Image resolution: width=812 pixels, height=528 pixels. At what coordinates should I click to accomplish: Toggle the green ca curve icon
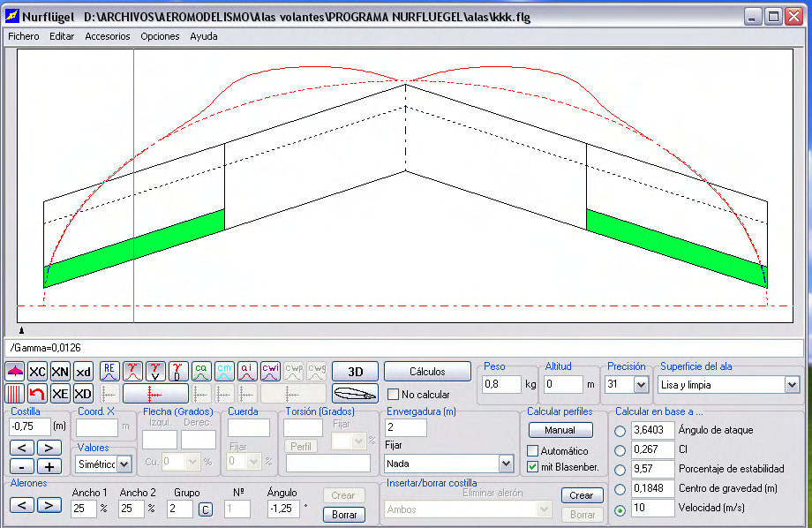(x=201, y=371)
